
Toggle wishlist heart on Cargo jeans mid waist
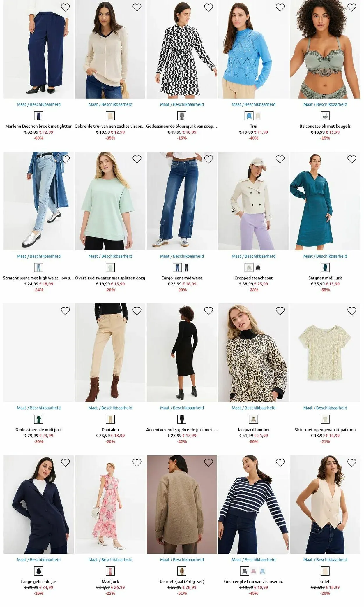pos(208,159)
